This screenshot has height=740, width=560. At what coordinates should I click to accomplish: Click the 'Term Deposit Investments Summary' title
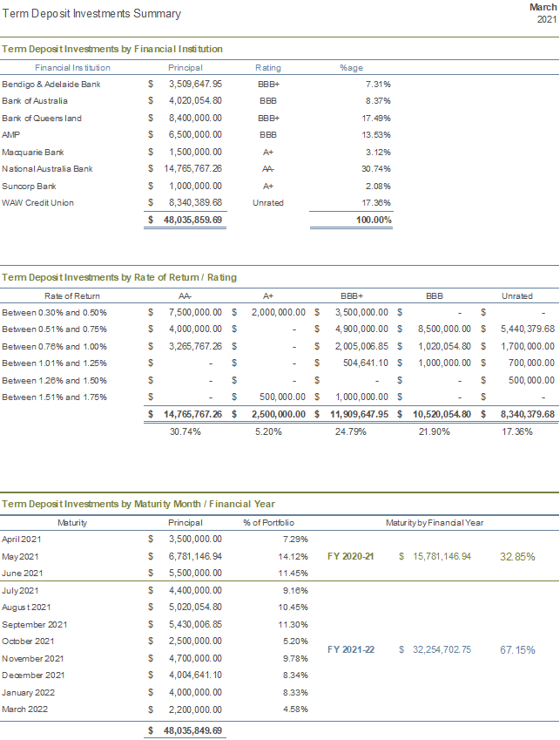(x=91, y=14)
